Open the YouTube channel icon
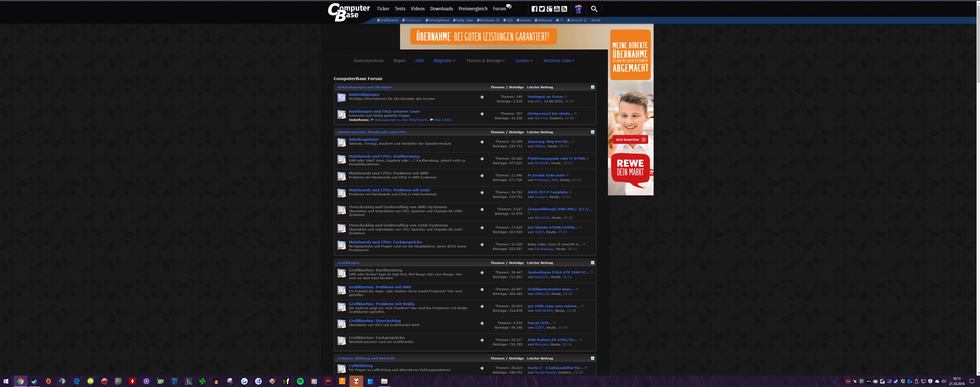The height and width of the screenshot is (387, 980). point(557,9)
